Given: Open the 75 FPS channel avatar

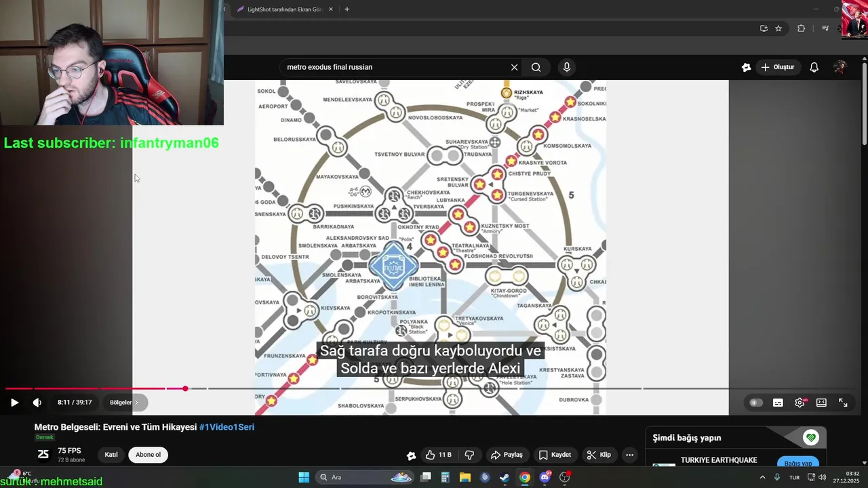Looking at the screenshot, I should coord(43,455).
